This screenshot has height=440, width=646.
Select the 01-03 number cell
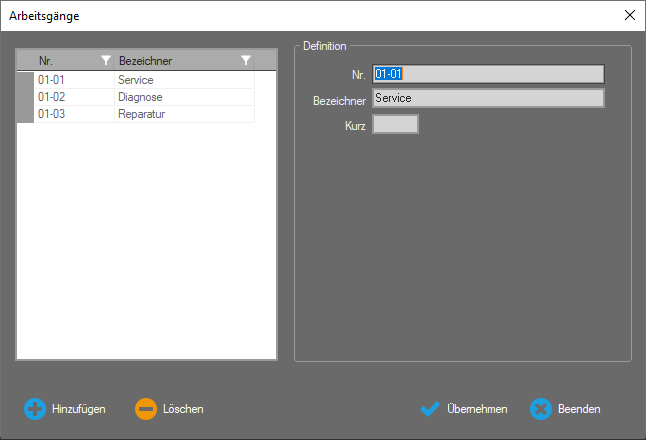tap(73, 114)
